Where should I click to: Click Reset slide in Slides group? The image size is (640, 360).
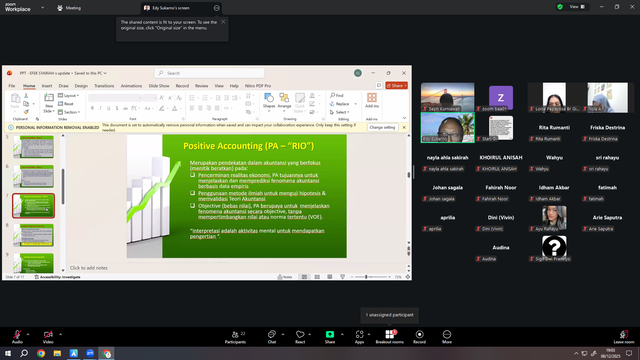tap(66, 104)
